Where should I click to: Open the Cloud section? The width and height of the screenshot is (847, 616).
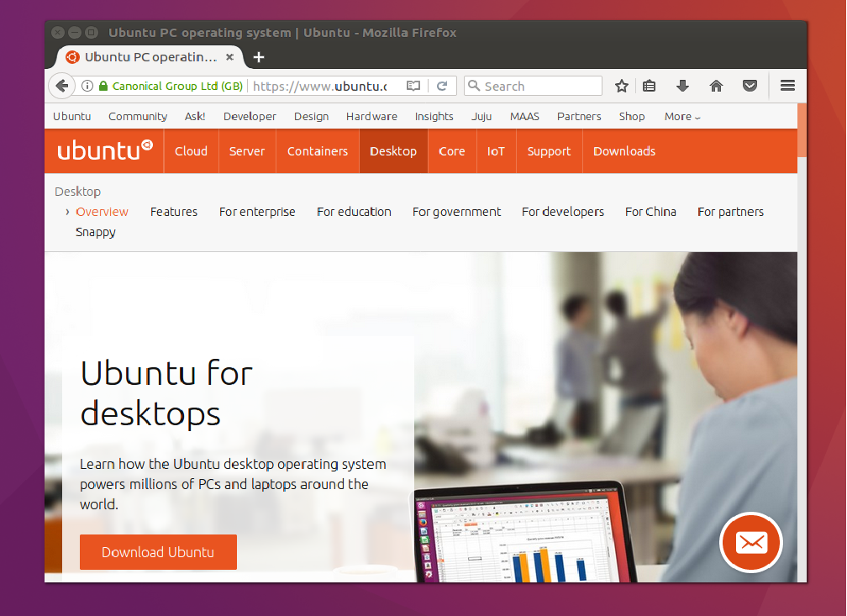pos(192,151)
